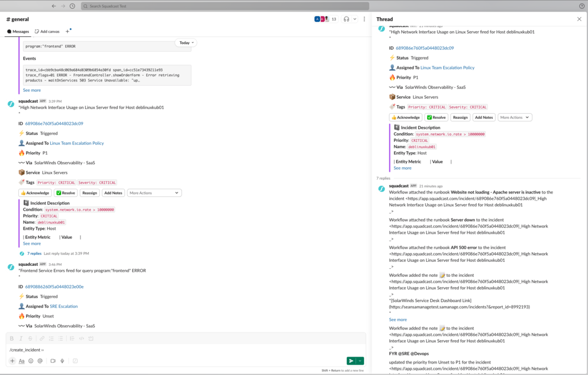Start a huddle with the headphones icon
The image size is (588, 375).
(x=346, y=19)
